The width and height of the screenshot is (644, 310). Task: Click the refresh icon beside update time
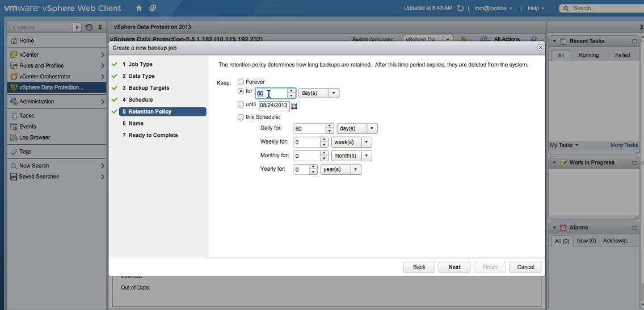click(x=460, y=8)
